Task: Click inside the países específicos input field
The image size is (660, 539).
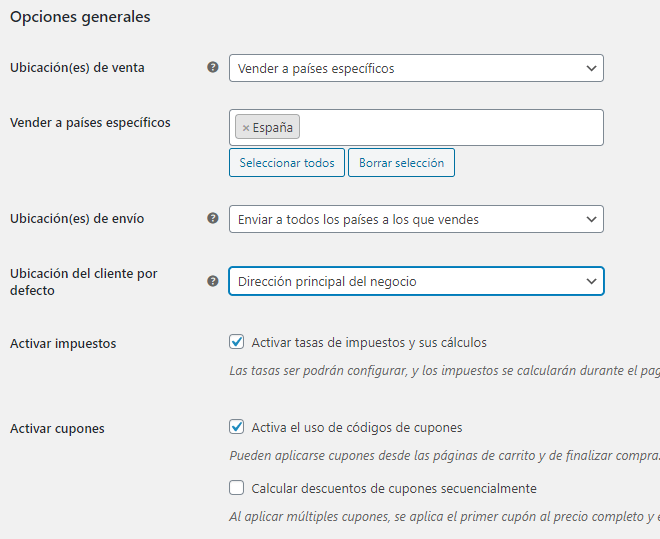Action: [450, 128]
